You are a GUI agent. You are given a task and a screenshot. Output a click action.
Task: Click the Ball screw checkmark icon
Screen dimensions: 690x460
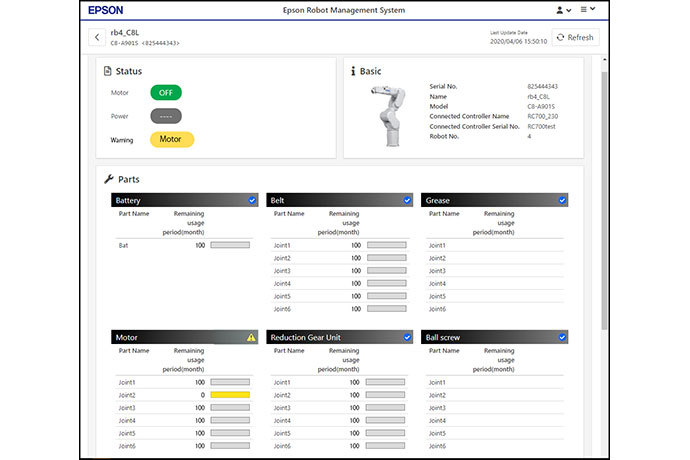pos(562,337)
